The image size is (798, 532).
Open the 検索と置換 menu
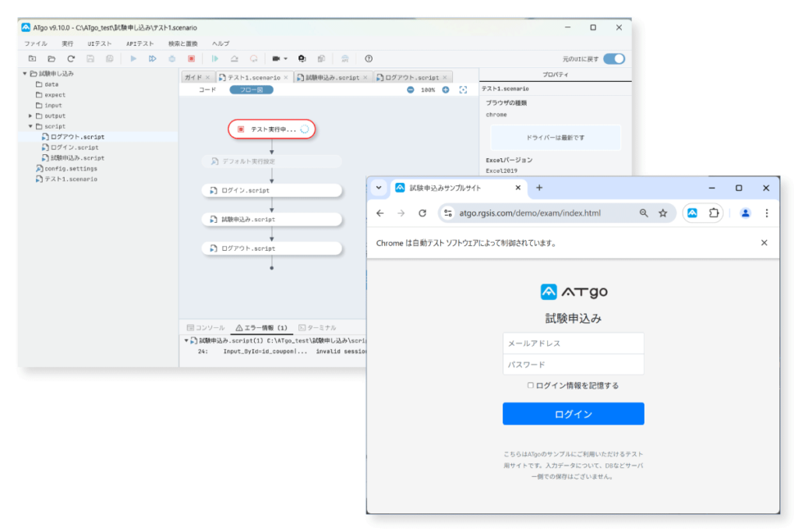point(182,44)
